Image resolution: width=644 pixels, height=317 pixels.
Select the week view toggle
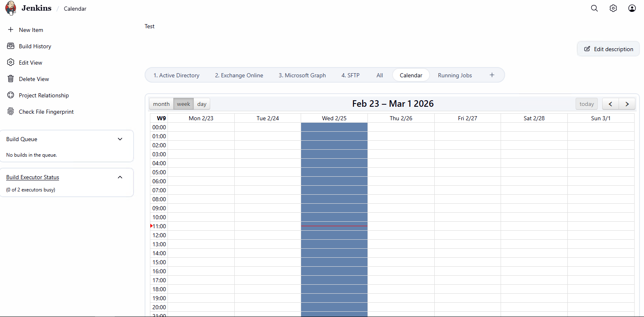click(183, 104)
